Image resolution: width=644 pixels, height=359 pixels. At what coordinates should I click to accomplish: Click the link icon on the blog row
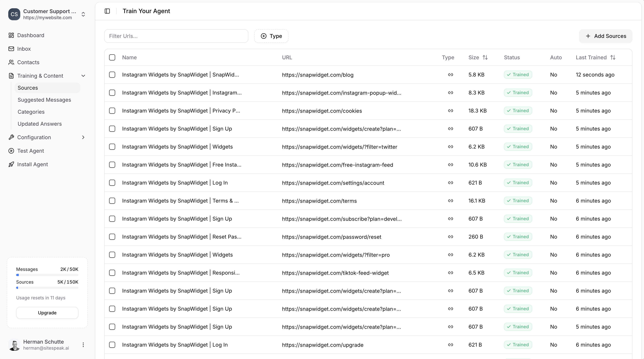point(450,74)
